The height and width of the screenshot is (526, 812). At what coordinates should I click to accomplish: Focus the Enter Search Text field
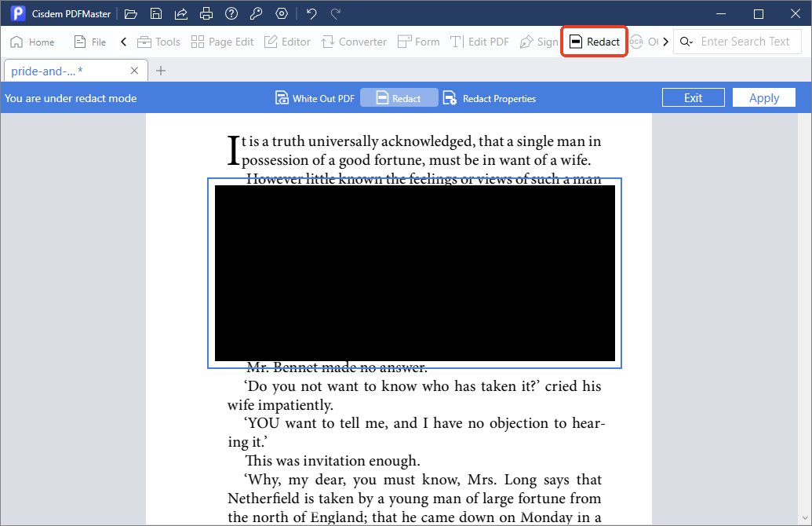(748, 42)
